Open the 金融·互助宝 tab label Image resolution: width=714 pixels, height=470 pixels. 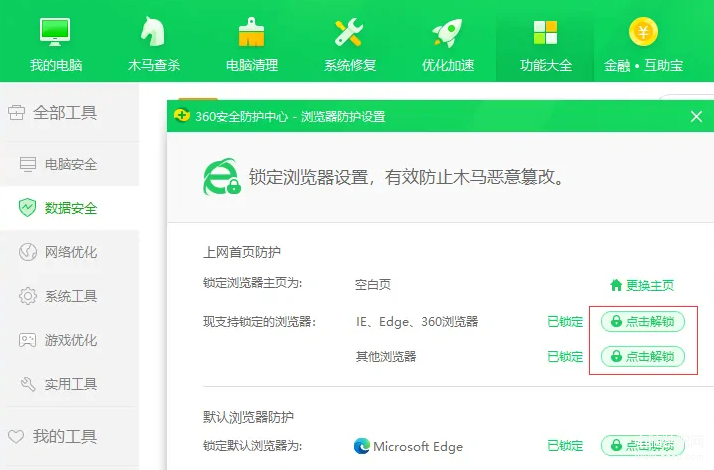643,66
